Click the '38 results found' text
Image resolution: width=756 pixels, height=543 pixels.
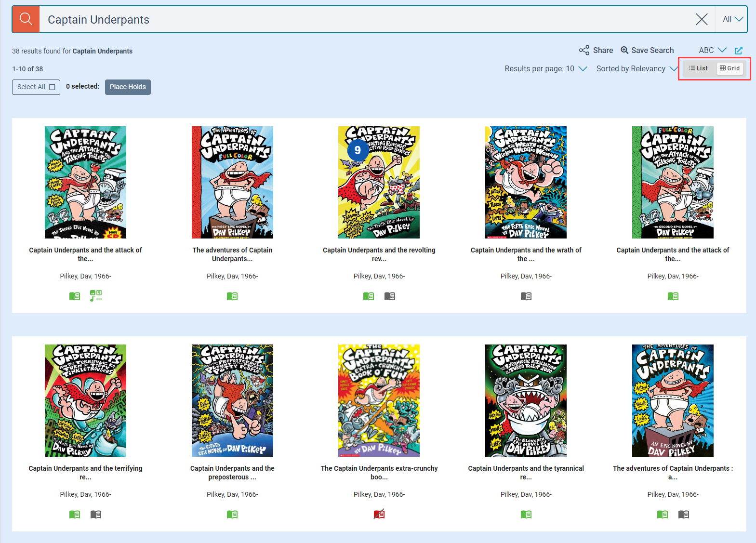point(72,51)
